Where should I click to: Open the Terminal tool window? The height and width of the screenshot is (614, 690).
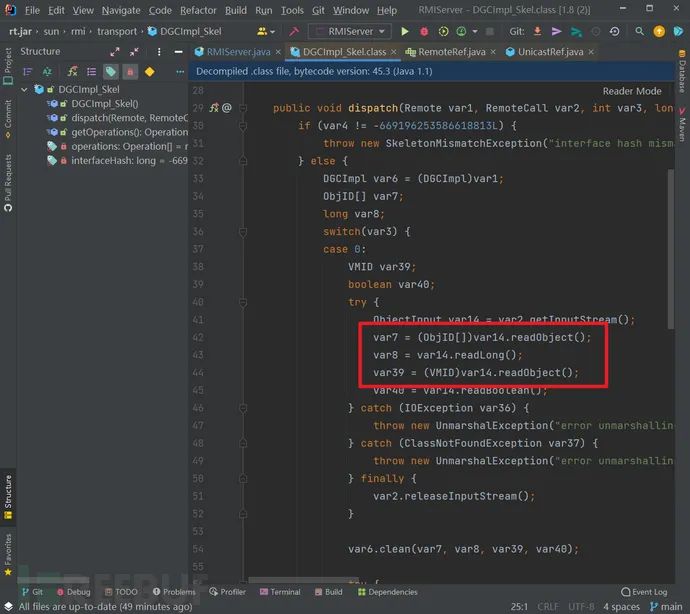[280, 592]
